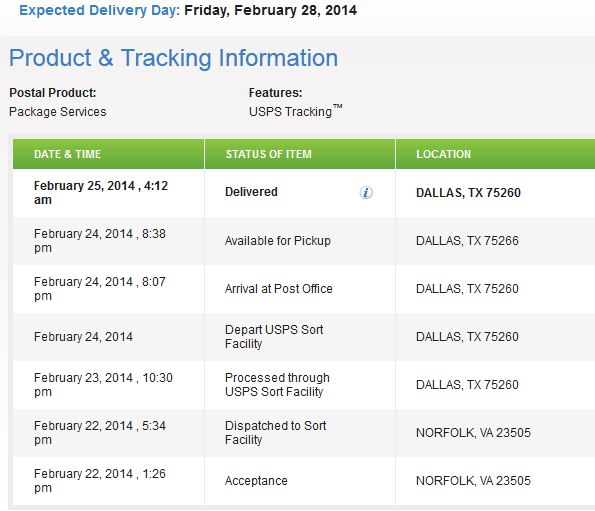
Task: Click the Package Services text
Action: [x=58, y=112]
